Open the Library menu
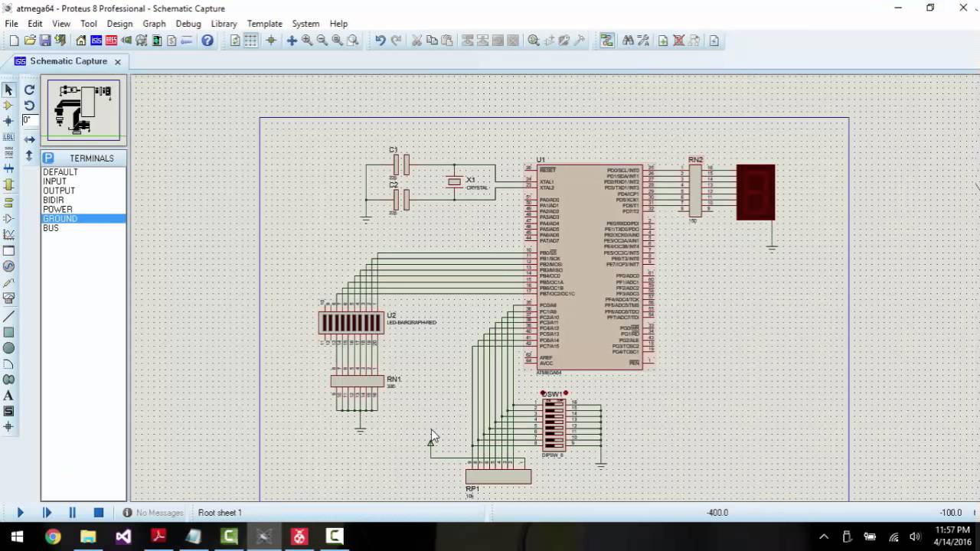 coord(224,24)
